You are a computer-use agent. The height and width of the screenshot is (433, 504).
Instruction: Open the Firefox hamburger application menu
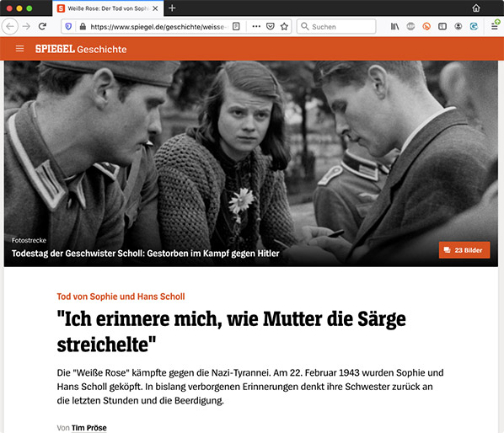coord(495,26)
